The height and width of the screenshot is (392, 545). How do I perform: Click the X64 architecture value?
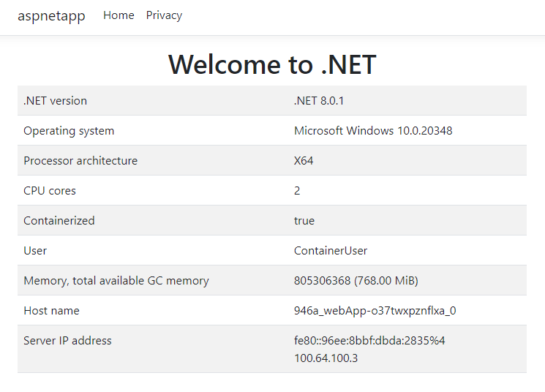point(304,161)
